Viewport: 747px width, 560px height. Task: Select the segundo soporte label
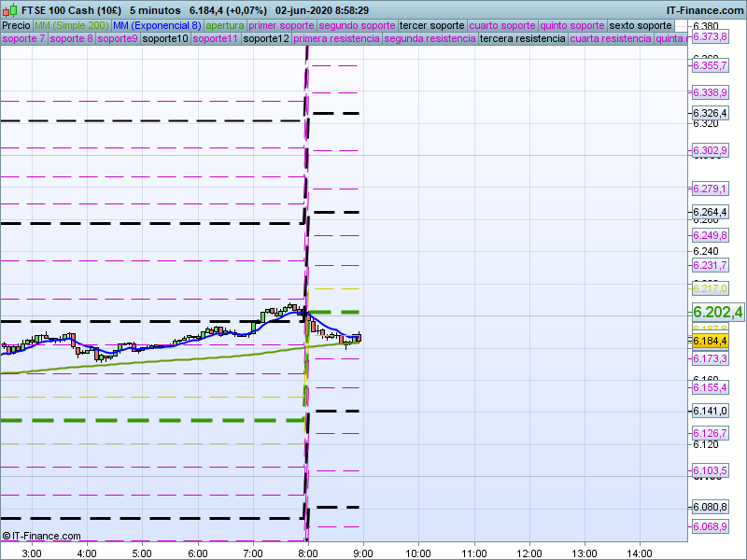(357, 25)
